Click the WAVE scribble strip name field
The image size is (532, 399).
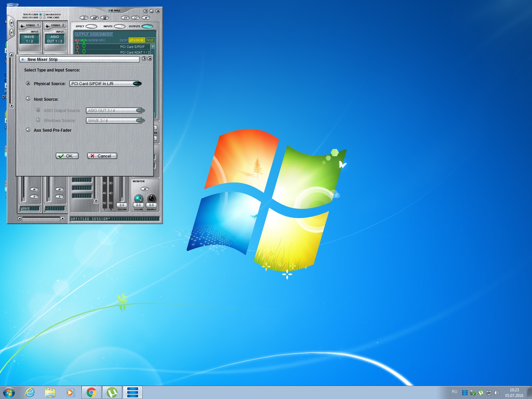click(x=30, y=208)
